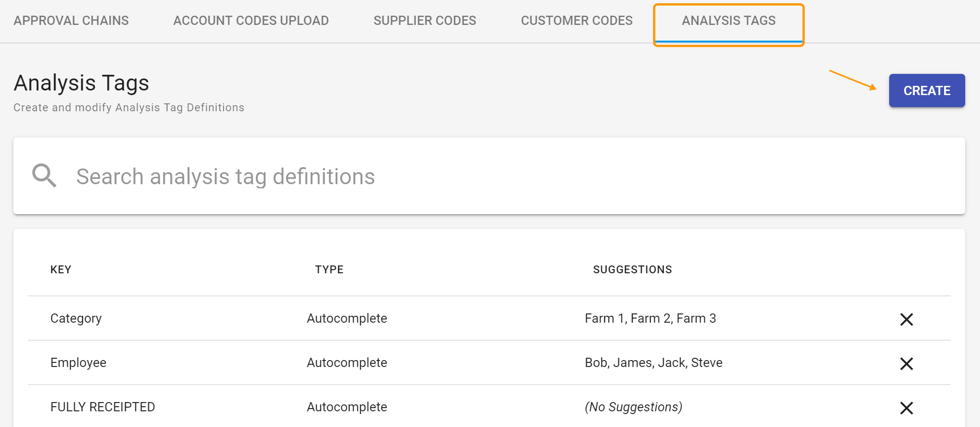Delete the Category analysis tag

907,319
